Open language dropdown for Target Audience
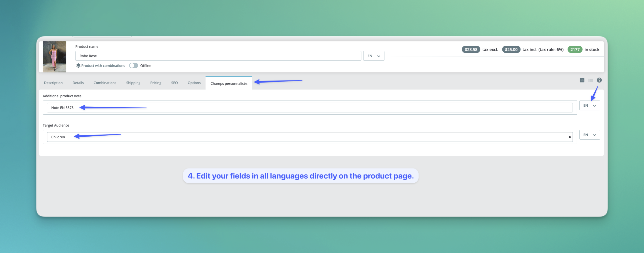The width and height of the screenshot is (644, 253). [589, 135]
